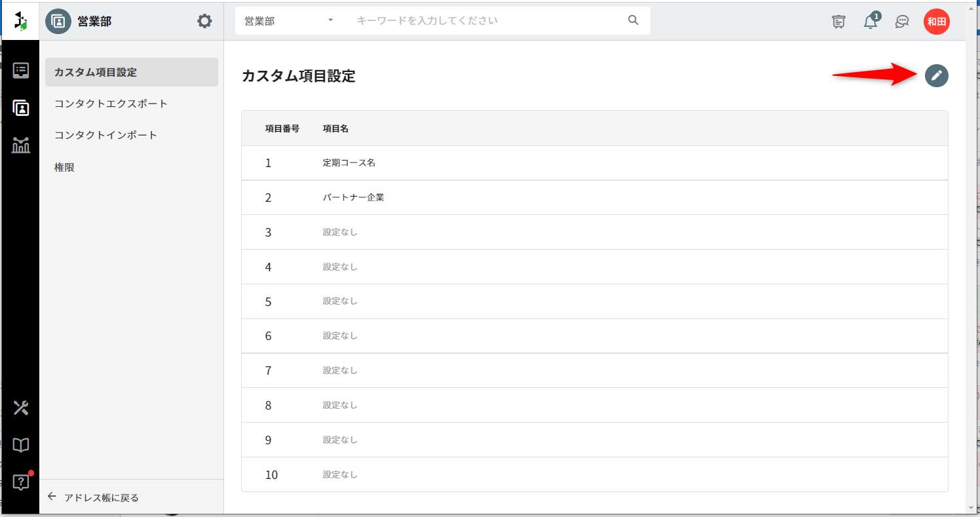
Task: Open the 和田 user avatar menu
Action: [936, 22]
